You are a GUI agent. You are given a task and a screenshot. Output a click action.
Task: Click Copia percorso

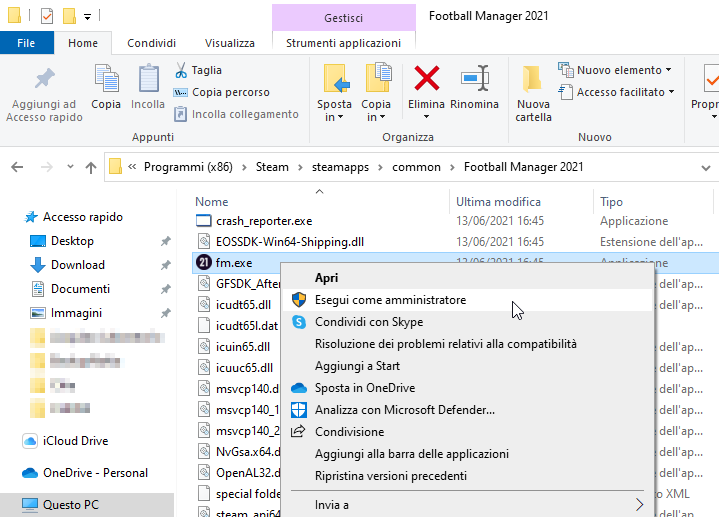221,92
